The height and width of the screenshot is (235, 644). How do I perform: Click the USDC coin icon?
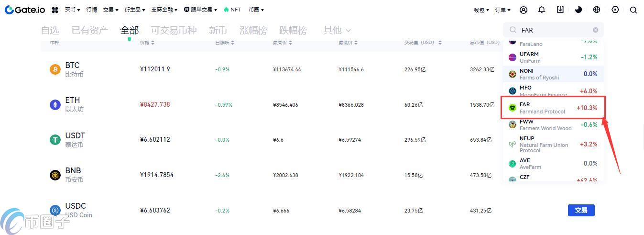point(55,210)
